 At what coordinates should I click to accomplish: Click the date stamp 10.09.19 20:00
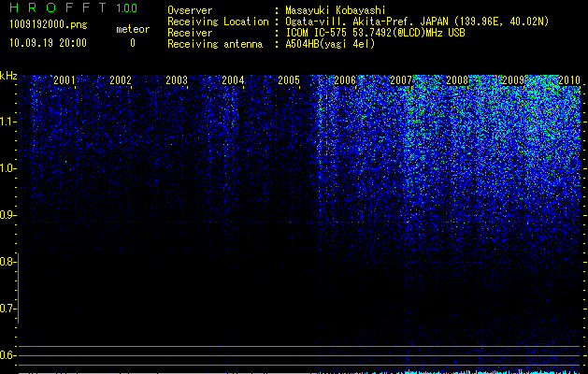[48, 43]
